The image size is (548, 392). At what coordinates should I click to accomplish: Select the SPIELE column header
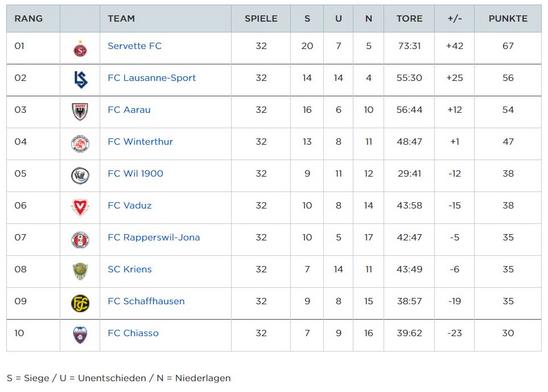pyautogui.click(x=261, y=19)
